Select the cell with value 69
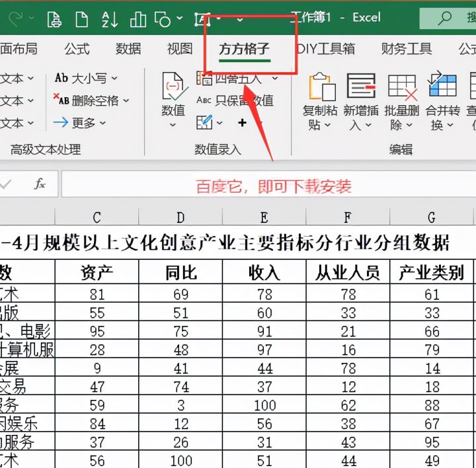The height and width of the screenshot is (468, 476). [180, 293]
